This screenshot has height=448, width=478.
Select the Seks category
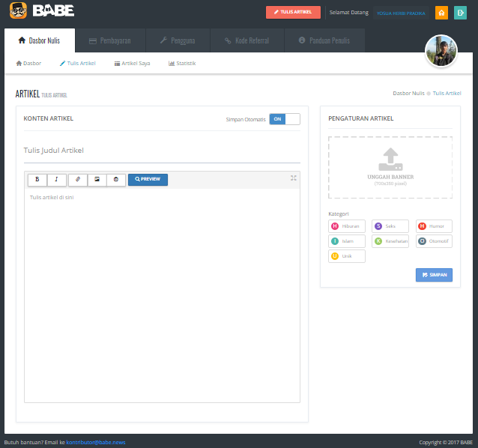(x=390, y=226)
